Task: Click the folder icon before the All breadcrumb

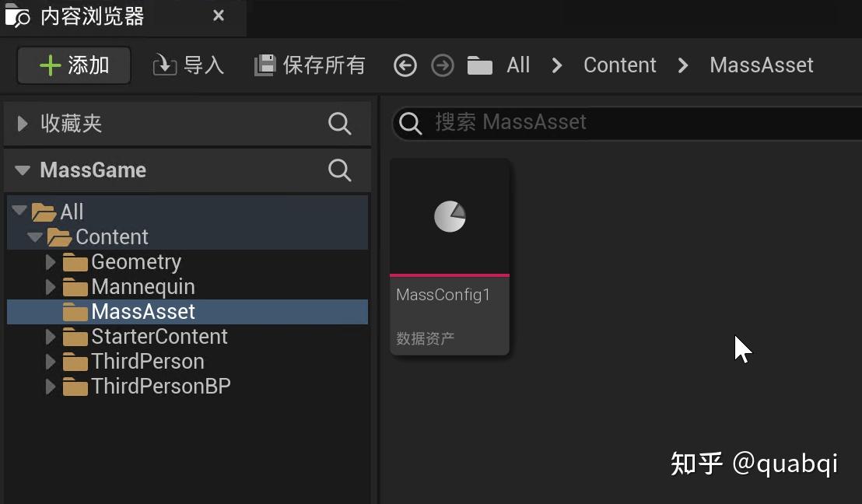Action: click(482, 65)
